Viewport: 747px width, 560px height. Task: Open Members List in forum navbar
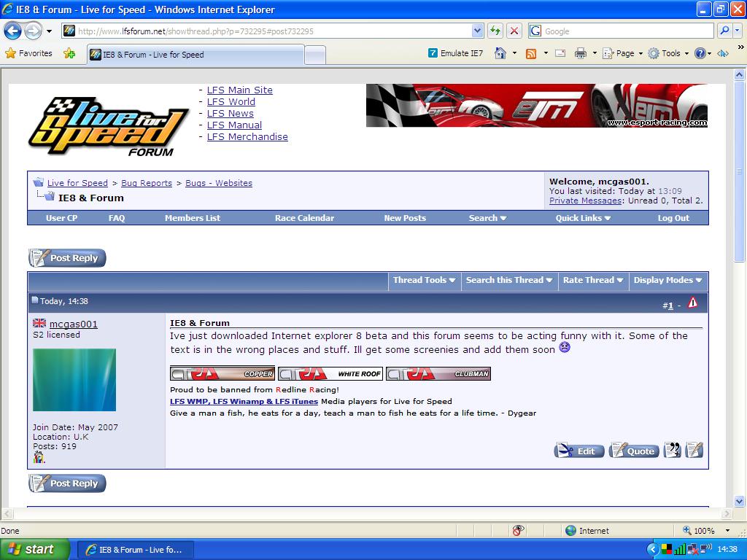[193, 218]
